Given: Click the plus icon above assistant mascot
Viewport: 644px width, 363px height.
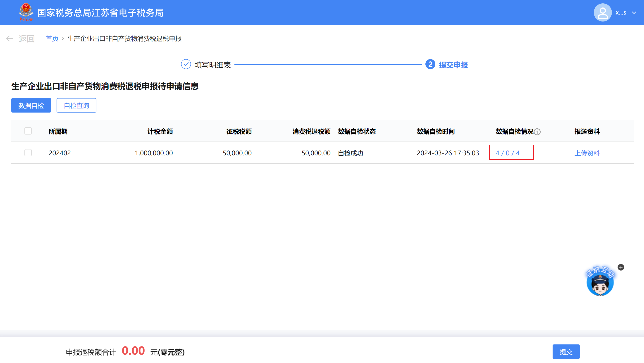Looking at the screenshot, I should click(621, 267).
